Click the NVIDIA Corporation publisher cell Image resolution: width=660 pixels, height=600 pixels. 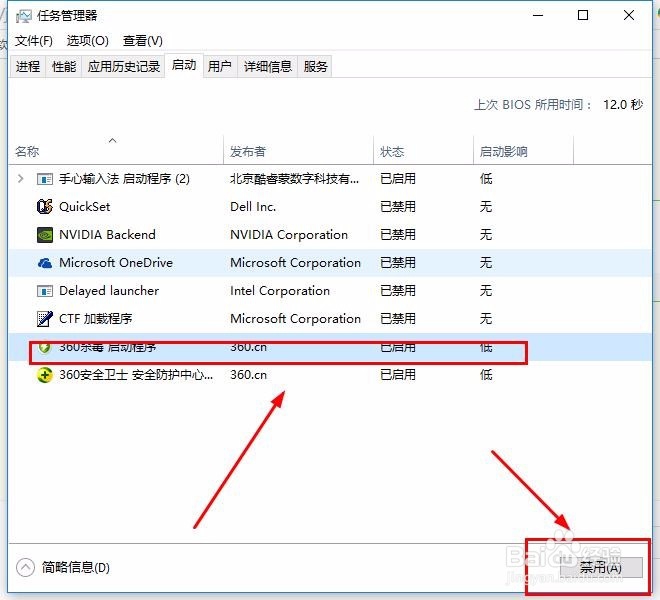point(289,235)
